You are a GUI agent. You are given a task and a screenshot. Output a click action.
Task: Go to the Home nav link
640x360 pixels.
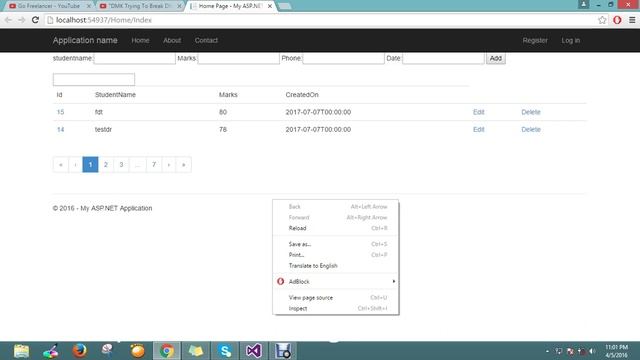140,40
